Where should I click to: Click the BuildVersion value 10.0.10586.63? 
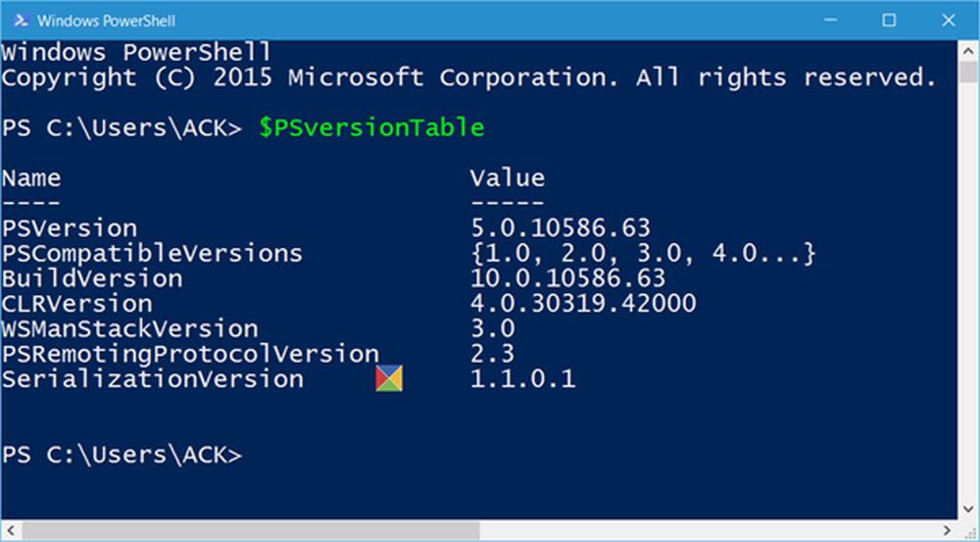pos(567,278)
